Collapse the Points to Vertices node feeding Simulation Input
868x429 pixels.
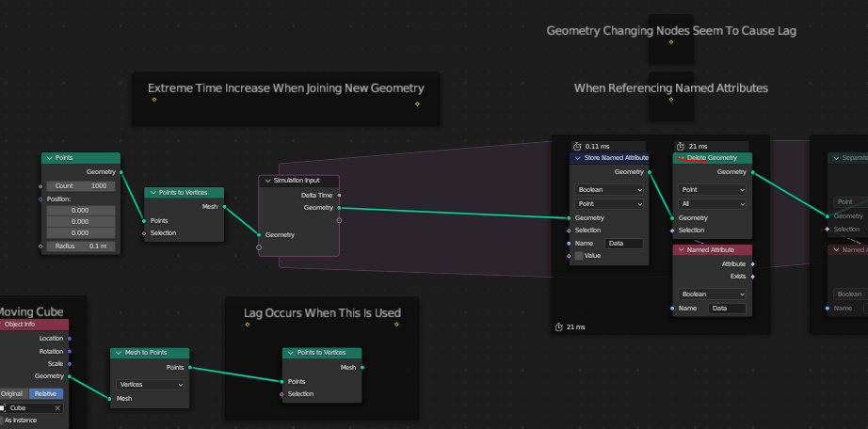(x=153, y=193)
